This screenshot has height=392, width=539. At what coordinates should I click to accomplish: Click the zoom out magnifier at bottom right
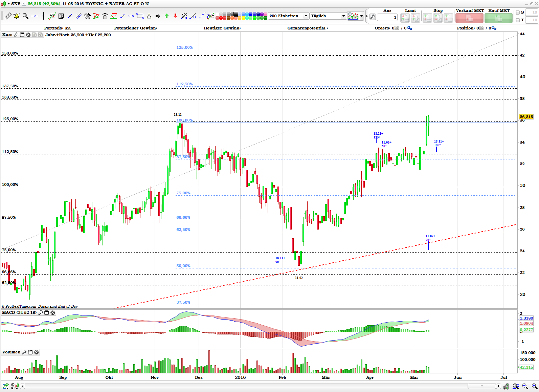(x=525, y=386)
